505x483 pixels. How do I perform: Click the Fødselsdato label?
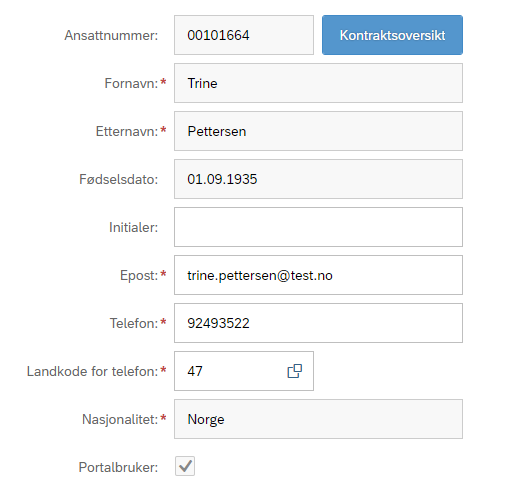pyautogui.click(x=119, y=179)
